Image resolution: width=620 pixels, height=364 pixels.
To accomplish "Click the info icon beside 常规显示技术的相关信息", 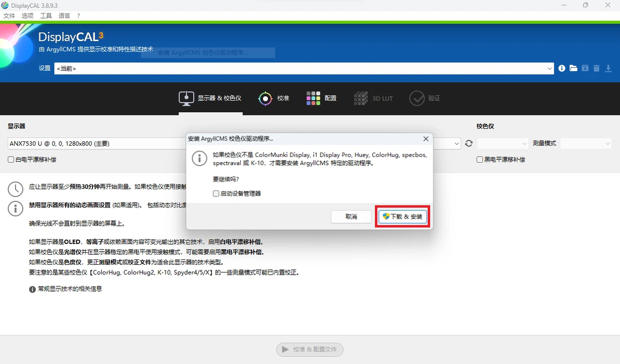I will 32,289.
